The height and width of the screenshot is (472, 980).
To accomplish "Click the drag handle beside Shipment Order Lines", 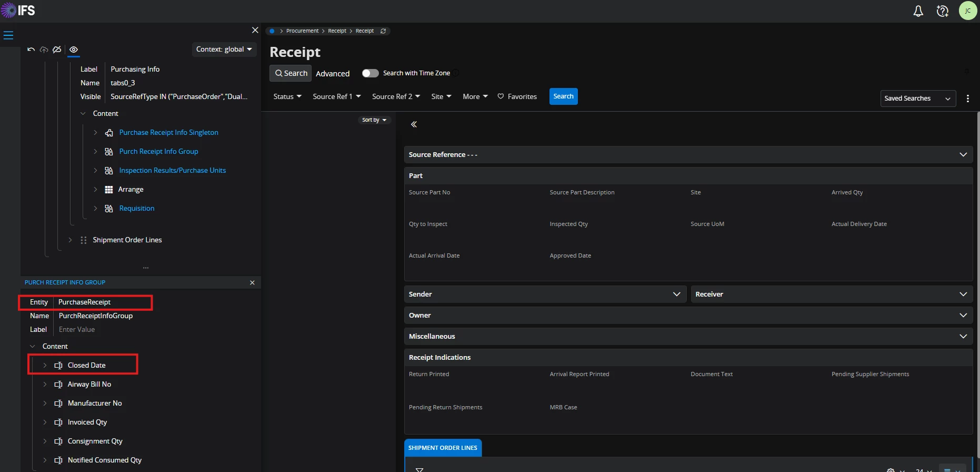I will click(83, 240).
